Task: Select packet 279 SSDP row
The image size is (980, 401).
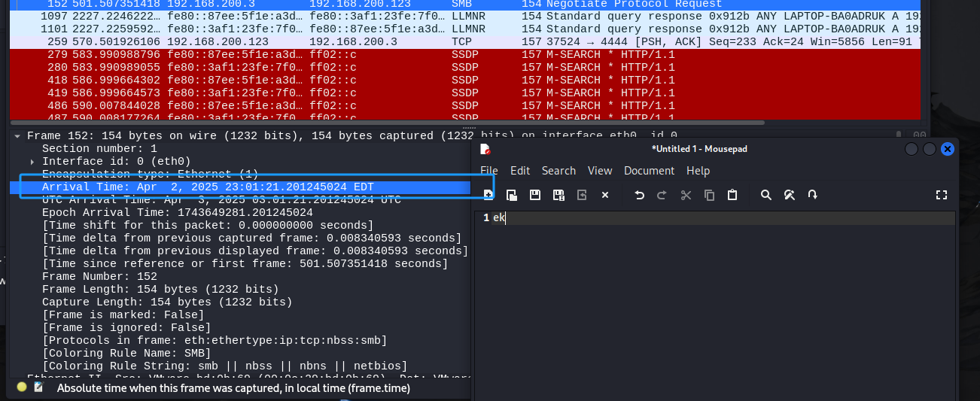Action: pos(464,54)
